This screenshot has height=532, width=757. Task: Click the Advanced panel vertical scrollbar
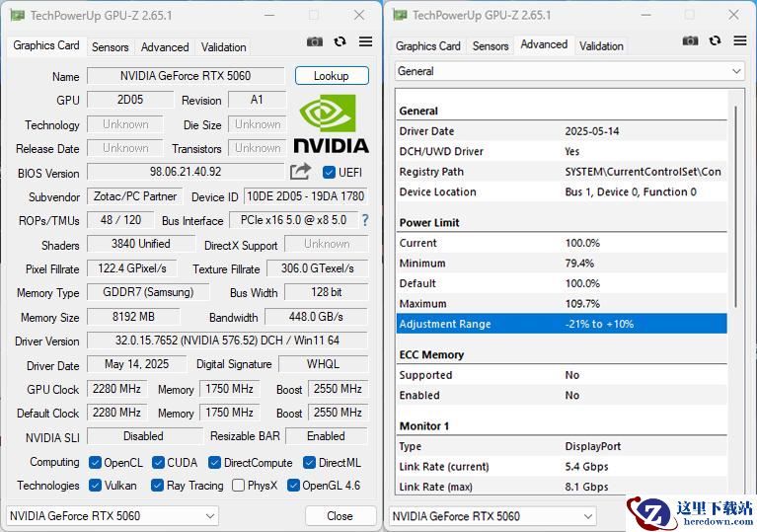click(x=735, y=206)
